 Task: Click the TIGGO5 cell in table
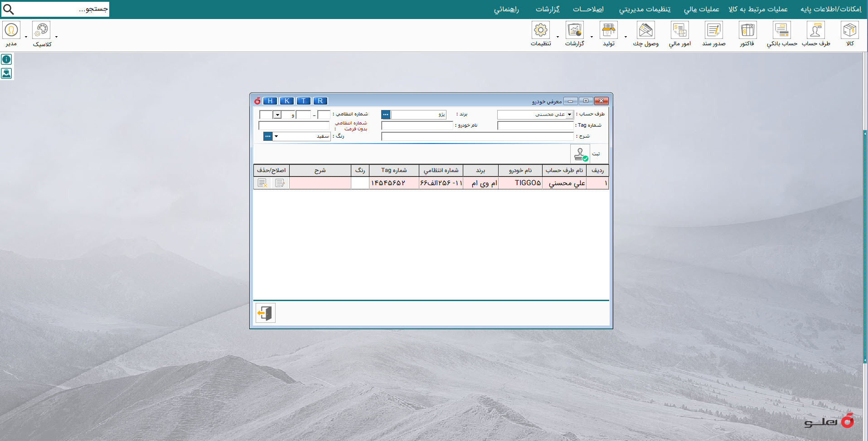[x=520, y=183]
